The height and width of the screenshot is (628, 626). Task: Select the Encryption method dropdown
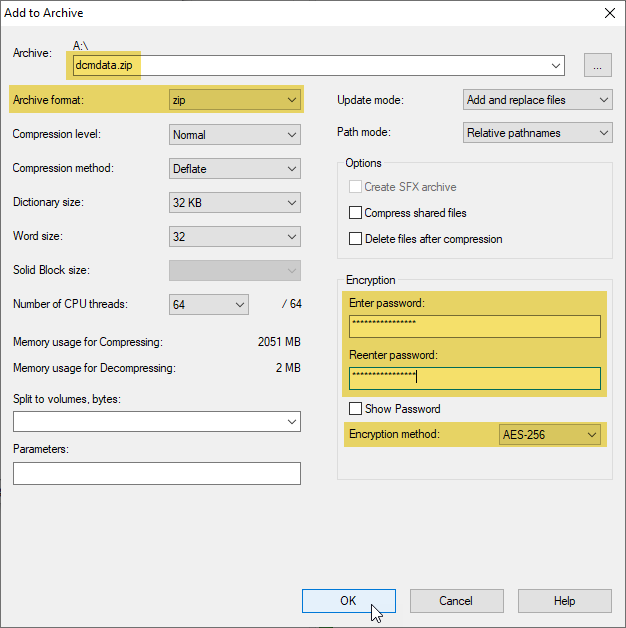pos(550,435)
